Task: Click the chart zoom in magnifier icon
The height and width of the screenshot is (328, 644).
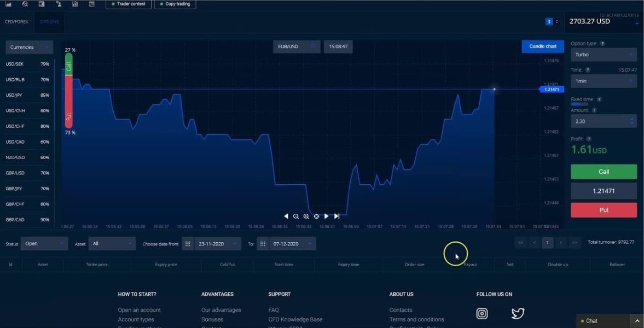Action: click(x=306, y=216)
